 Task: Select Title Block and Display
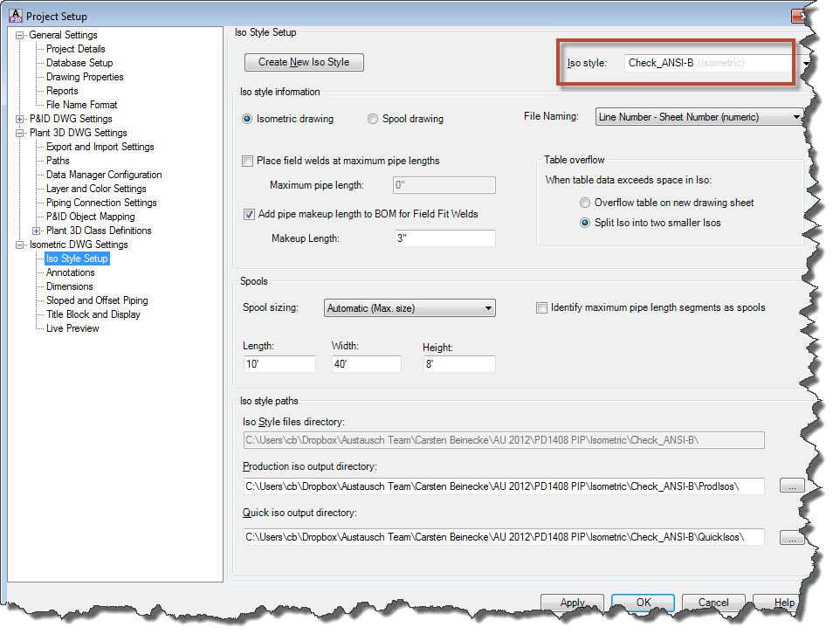coord(93,314)
